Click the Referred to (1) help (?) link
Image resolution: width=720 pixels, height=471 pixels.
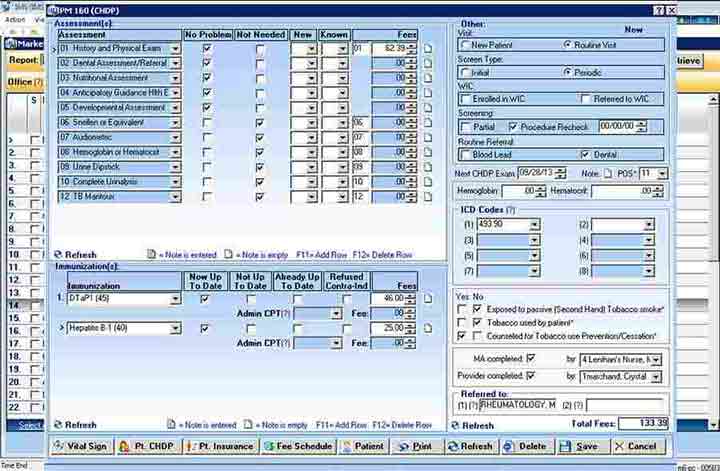click(x=473, y=405)
